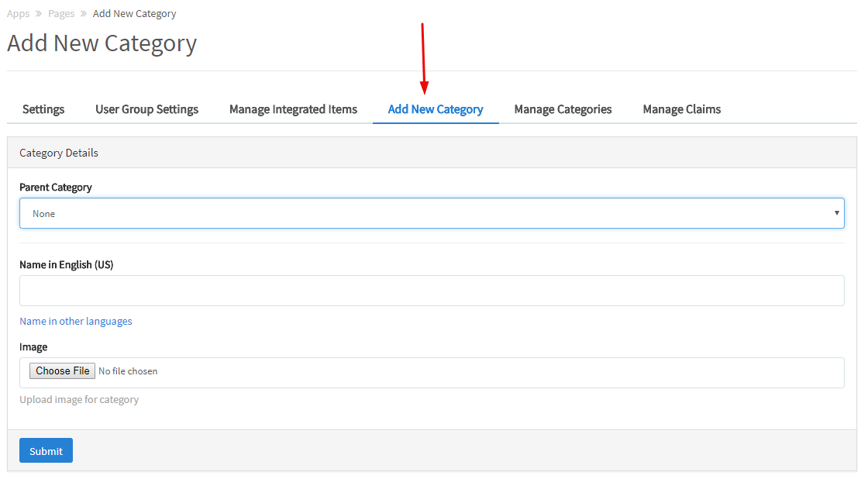The height and width of the screenshot is (479, 868).
Task: Click the active Add New Category tab
Action: click(x=436, y=109)
